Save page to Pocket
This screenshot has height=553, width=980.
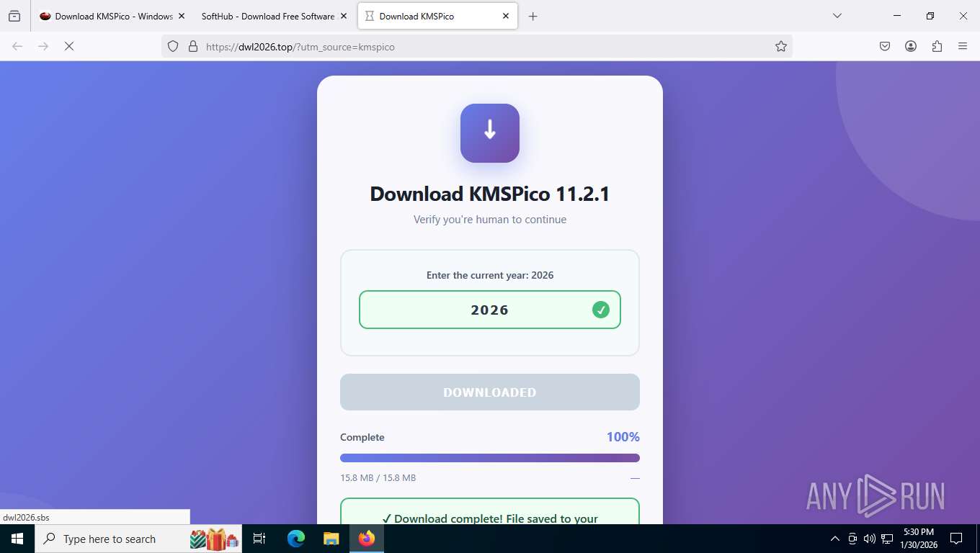885,46
